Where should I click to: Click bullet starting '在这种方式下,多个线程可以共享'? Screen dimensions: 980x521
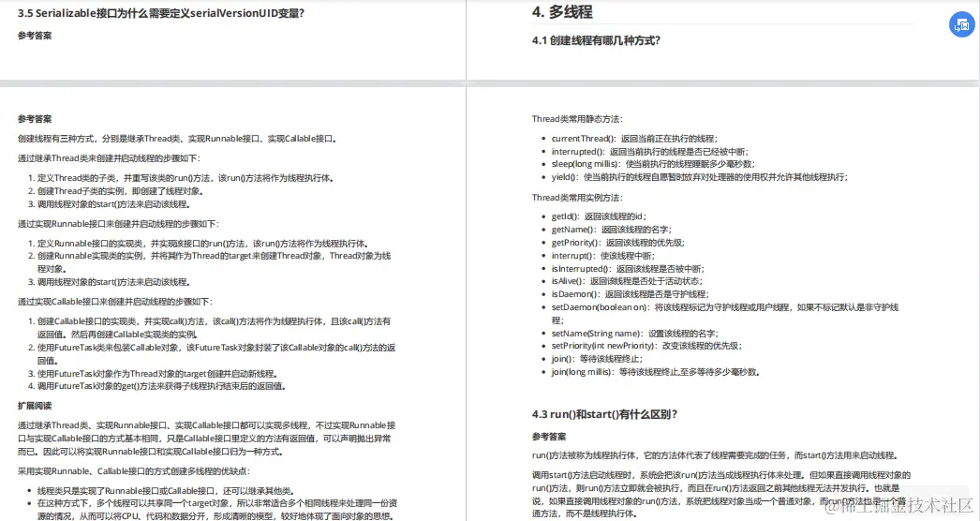tap(216, 510)
